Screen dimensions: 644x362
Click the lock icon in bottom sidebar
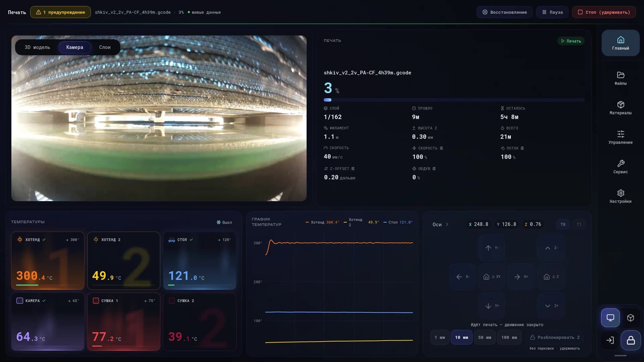pos(631,340)
